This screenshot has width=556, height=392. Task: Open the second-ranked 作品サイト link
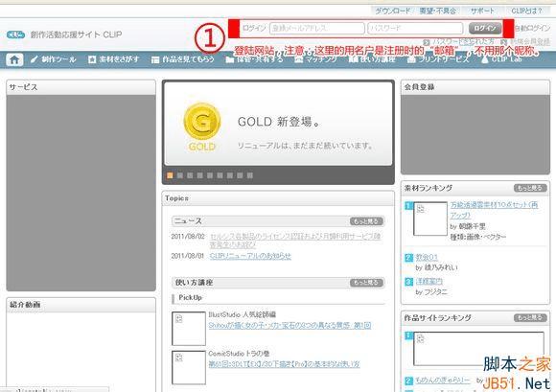pyautogui.click(x=443, y=380)
